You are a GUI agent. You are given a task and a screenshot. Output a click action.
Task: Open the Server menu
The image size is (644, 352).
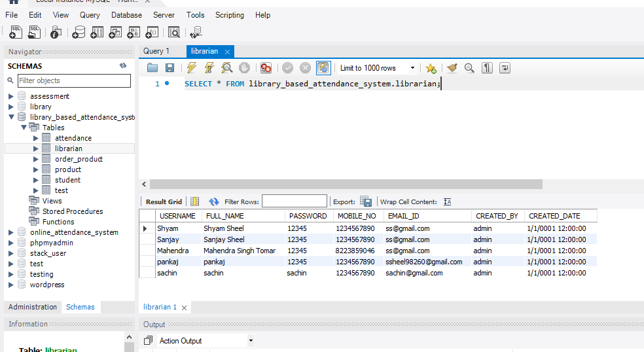(164, 15)
